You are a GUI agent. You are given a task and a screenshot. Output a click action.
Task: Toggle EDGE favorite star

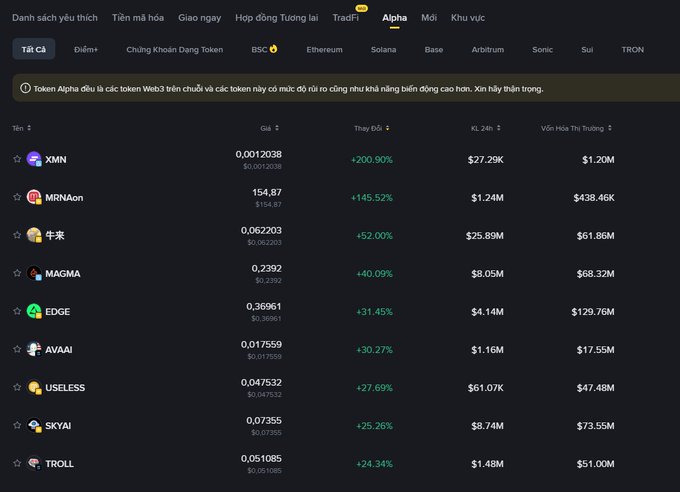pos(17,312)
